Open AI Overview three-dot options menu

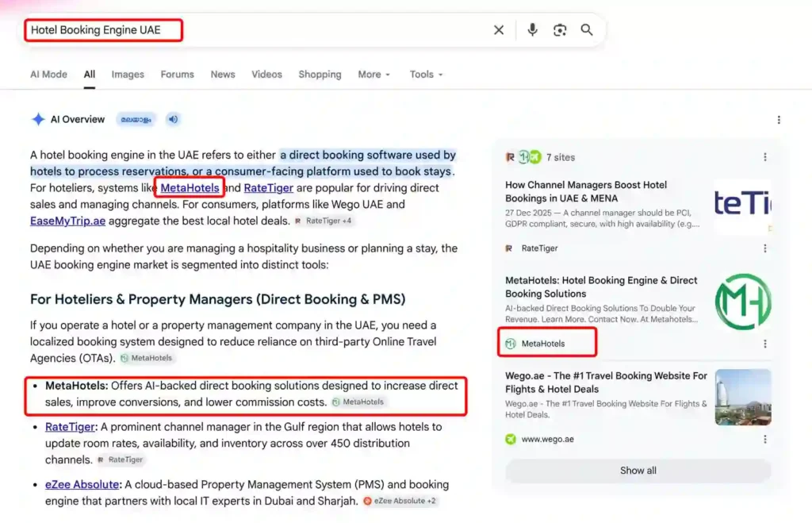(x=779, y=120)
